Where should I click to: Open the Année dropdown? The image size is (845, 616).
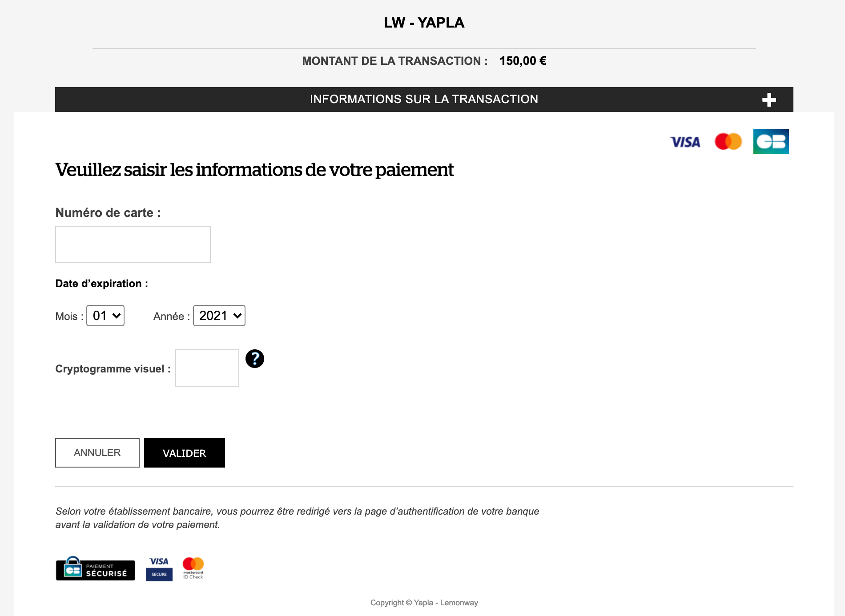pyautogui.click(x=219, y=316)
